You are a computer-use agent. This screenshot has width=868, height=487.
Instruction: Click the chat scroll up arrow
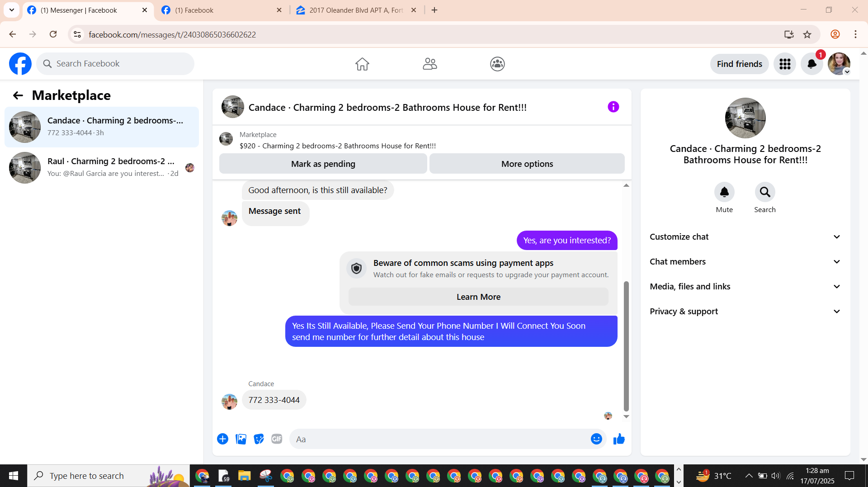626,185
